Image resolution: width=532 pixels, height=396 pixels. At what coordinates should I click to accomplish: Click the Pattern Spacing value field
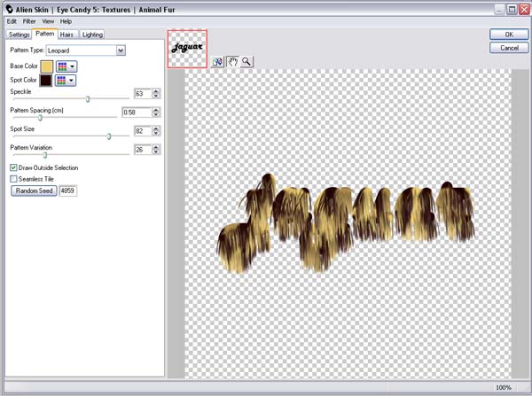click(137, 113)
